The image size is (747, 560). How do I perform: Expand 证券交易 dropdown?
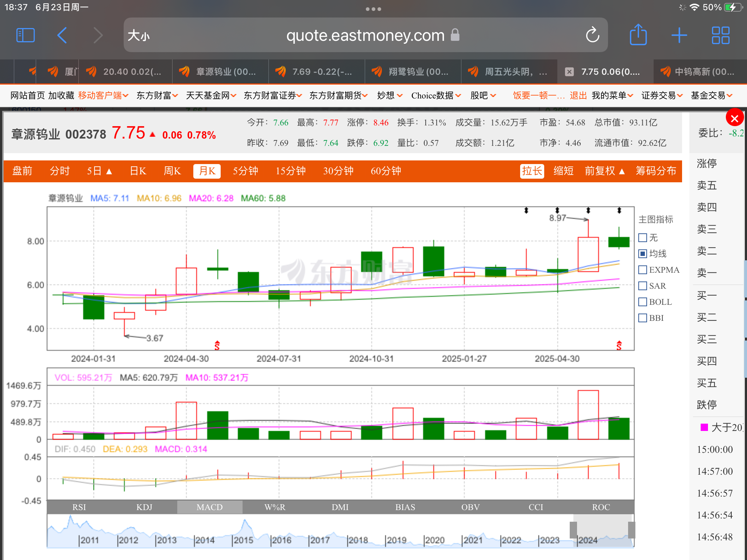click(x=662, y=96)
